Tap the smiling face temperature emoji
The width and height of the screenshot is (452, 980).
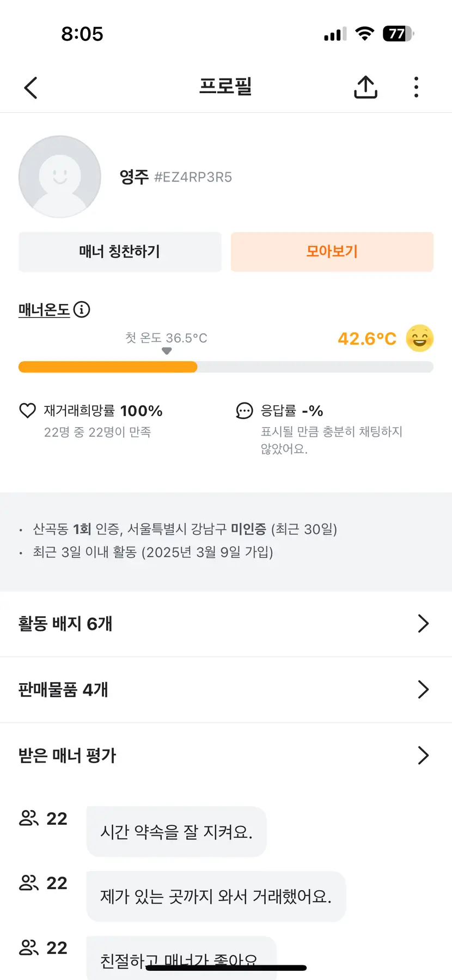tap(419, 338)
